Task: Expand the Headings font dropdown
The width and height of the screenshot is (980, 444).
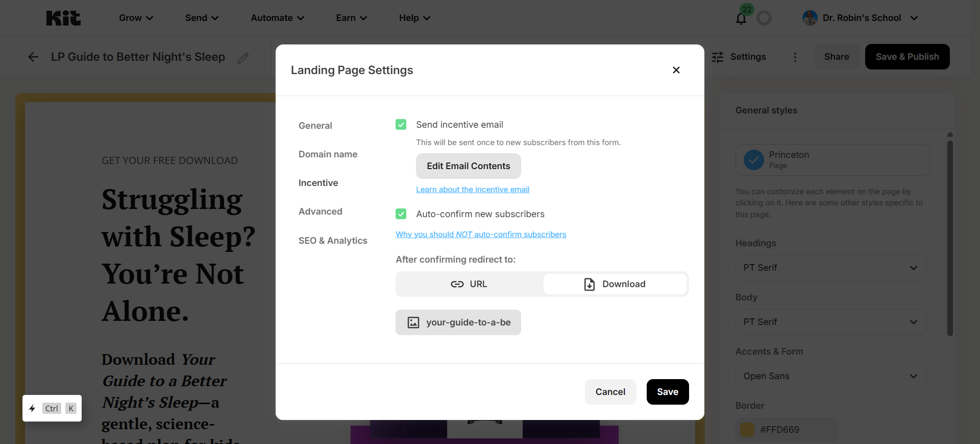Action: pyautogui.click(x=831, y=268)
